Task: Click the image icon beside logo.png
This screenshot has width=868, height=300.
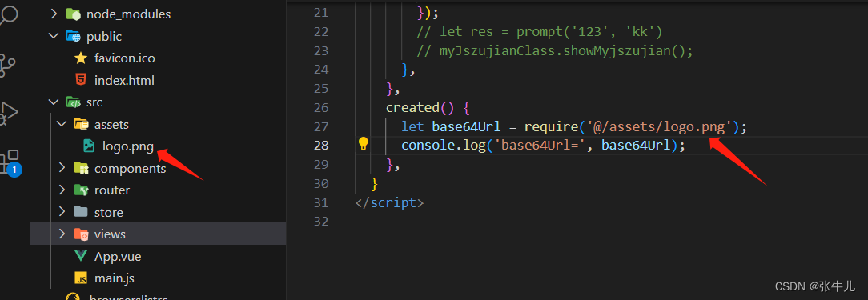Action: 89,146
